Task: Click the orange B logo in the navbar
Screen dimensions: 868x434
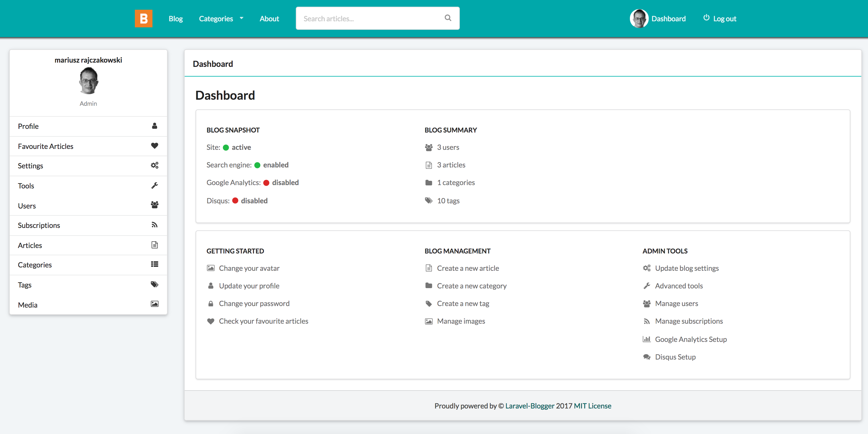Action: click(143, 19)
